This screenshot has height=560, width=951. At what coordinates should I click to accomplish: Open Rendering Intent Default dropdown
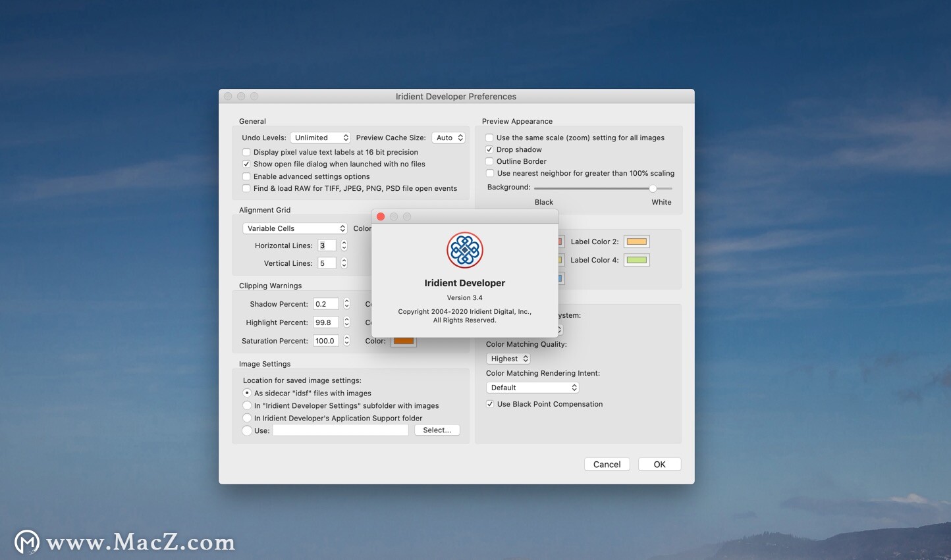tap(533, 388)
